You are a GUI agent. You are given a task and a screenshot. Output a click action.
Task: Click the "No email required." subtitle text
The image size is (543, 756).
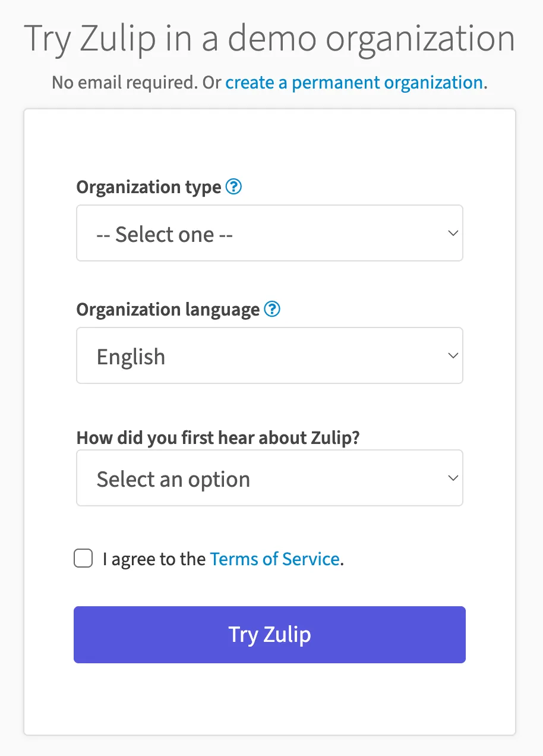pos(125,83)
